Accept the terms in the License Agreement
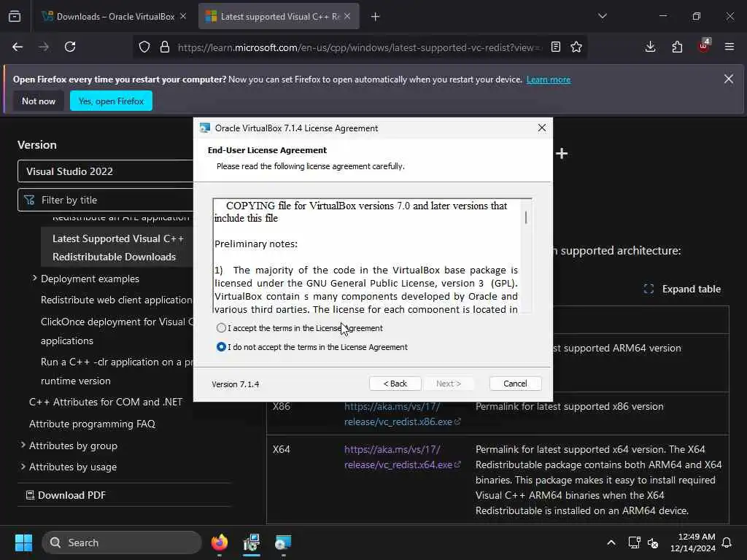 pos(221,328)
